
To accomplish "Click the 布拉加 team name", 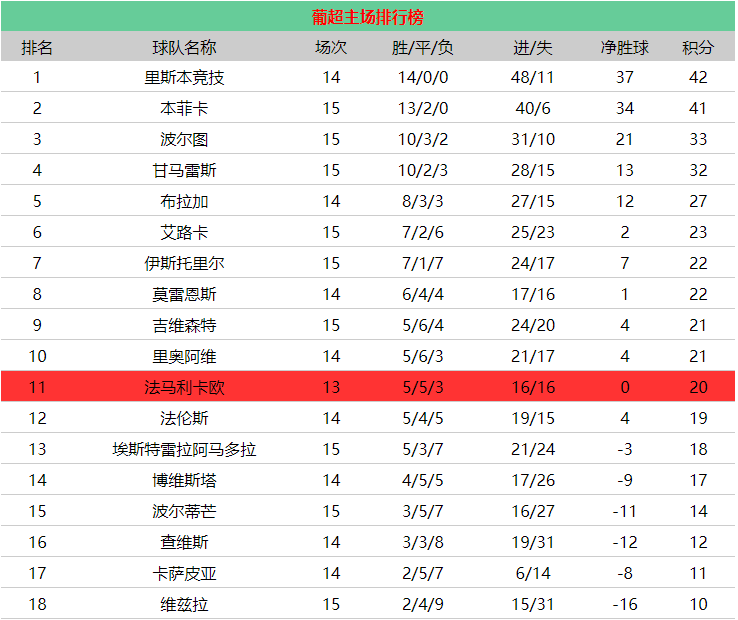I will pos(184,202).
